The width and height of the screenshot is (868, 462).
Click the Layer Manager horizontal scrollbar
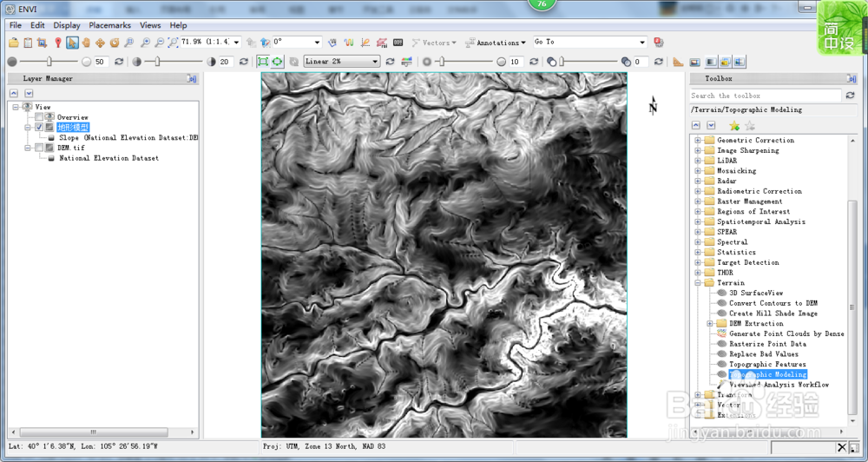click(94, 432)
